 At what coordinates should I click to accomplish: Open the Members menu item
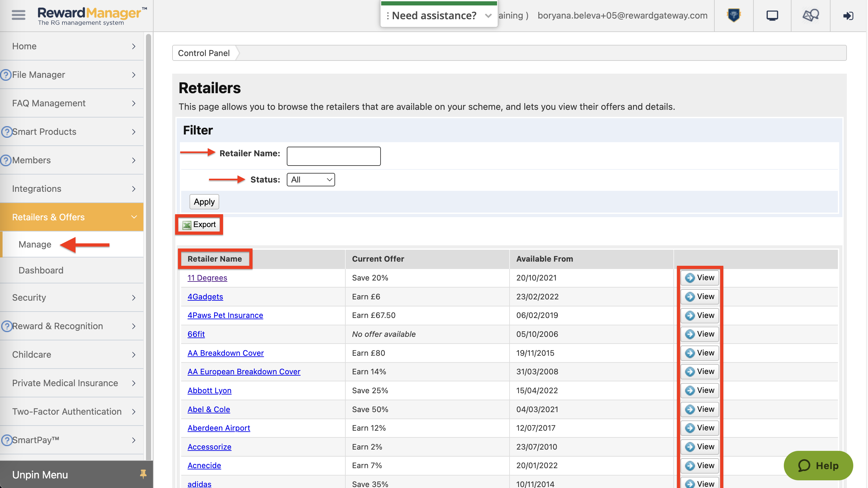(x=72, y=160)
